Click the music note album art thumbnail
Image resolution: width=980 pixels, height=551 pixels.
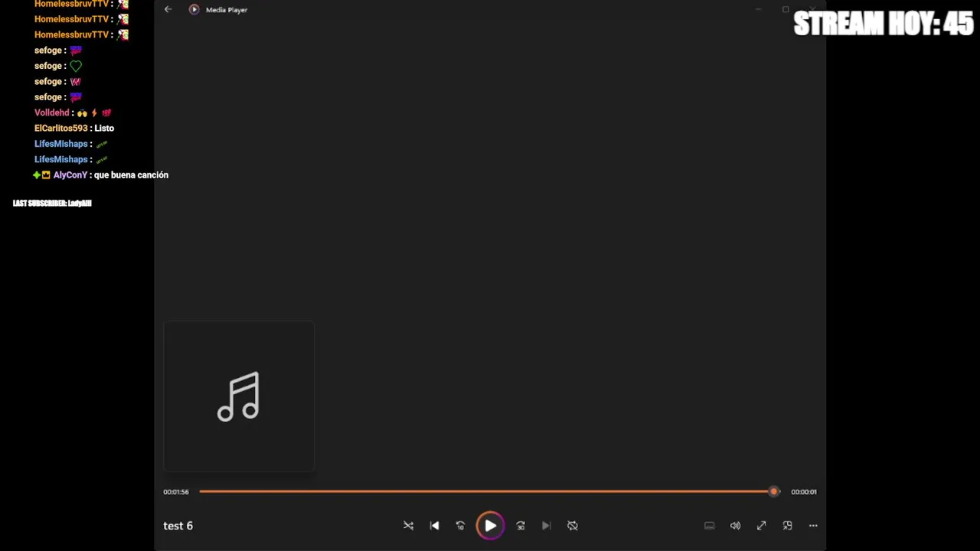click(239, 396)
